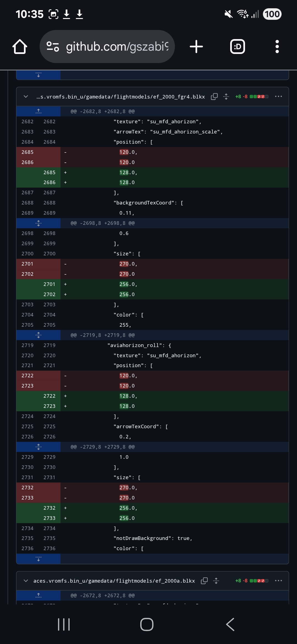
Task: Tap the Android back navigation button
Action: 230,624
